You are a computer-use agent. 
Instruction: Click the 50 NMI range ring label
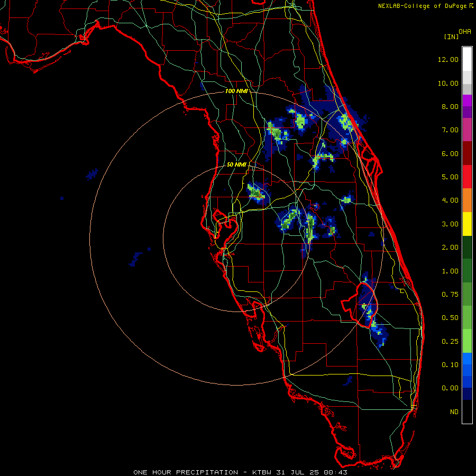coord(236,164)
